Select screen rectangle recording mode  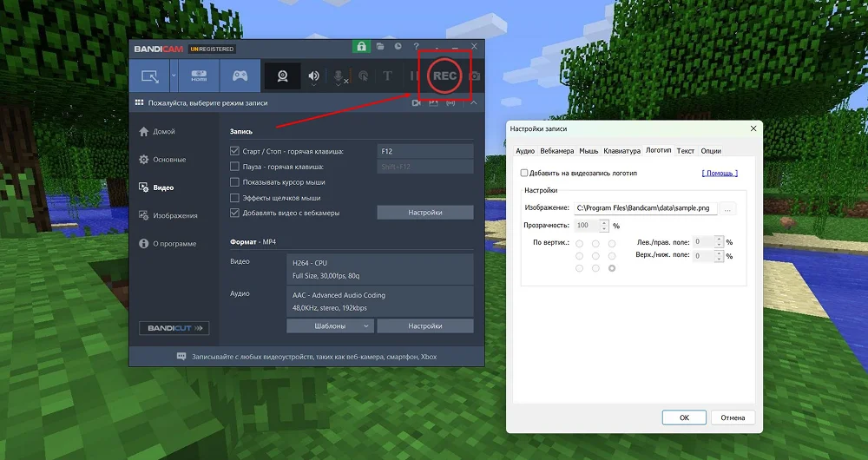pyautogui.click(x=149, y=76)
